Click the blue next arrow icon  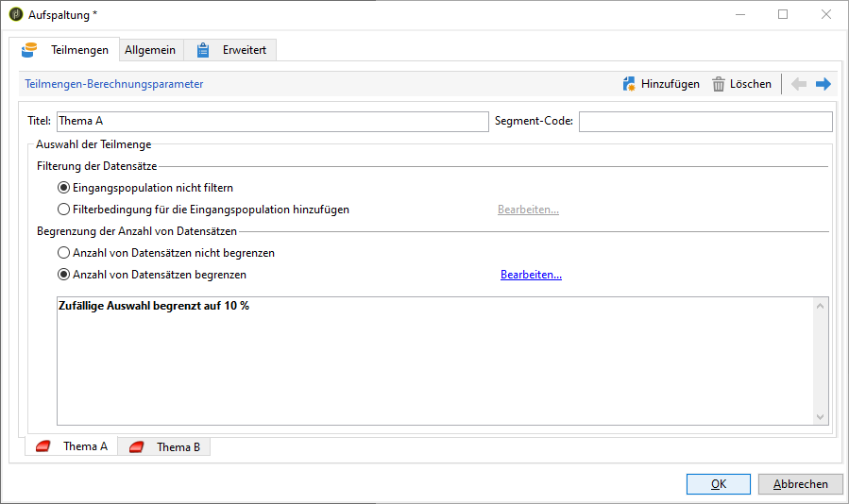coord(824,84)
